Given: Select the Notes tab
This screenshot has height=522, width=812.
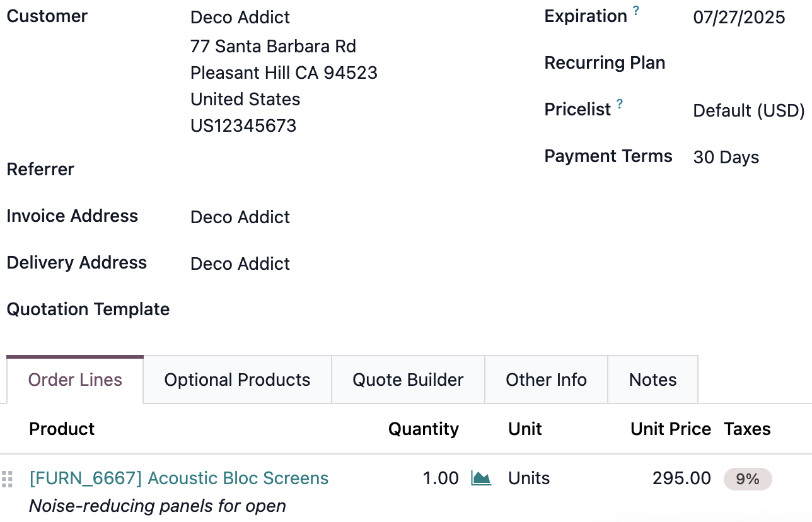Looking at the screenshot, I should tap(652, 380).
